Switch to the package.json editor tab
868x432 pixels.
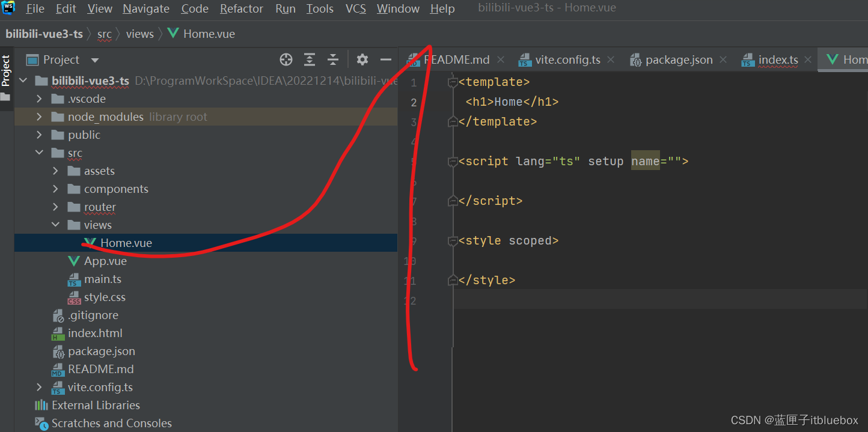tap(679, 59)
